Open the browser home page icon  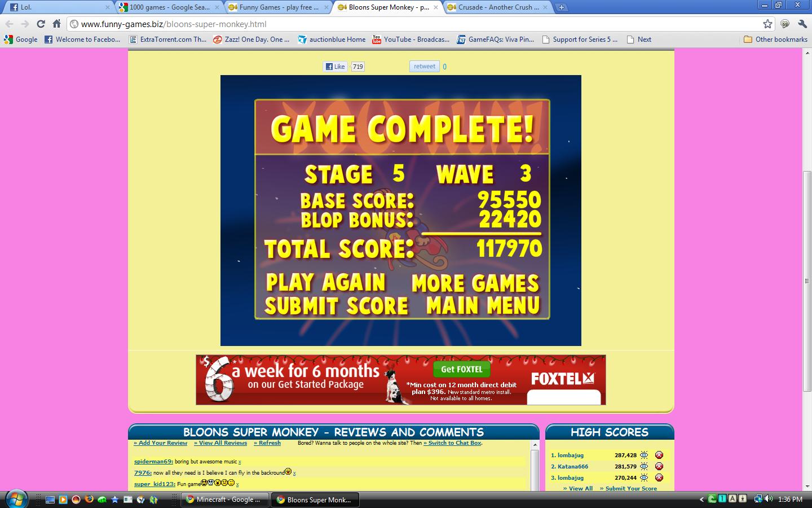[56, 24]
